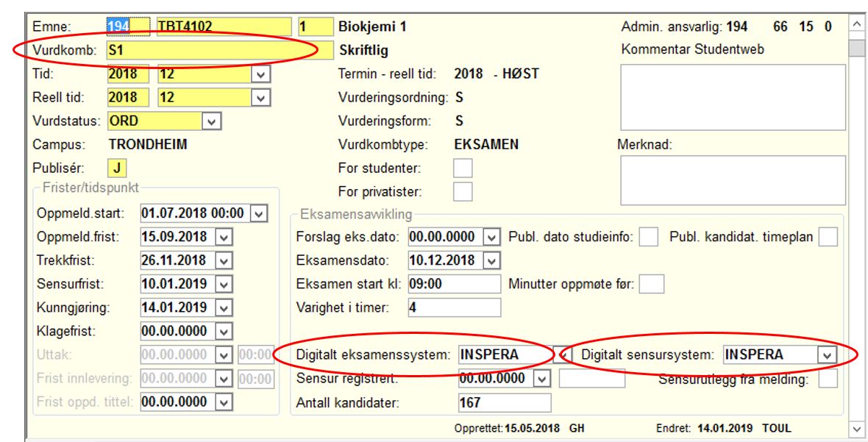
Task: Click Kommentar Studentweb text area
Action: pyautogui.click(x=733, y=97)
